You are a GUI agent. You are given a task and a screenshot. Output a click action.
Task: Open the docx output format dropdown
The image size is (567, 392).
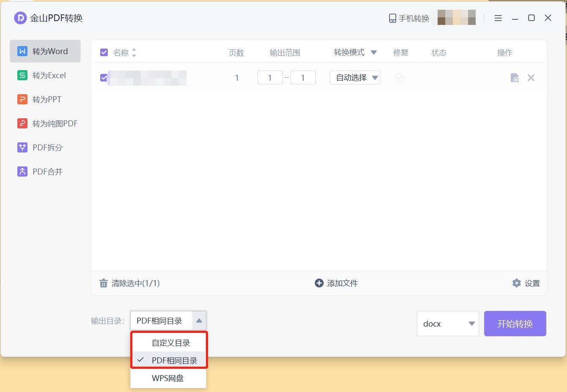point(448,324)
